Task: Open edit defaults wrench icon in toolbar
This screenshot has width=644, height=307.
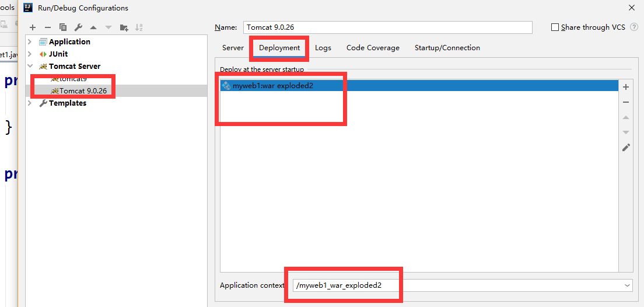Action: tap(78, 27)
